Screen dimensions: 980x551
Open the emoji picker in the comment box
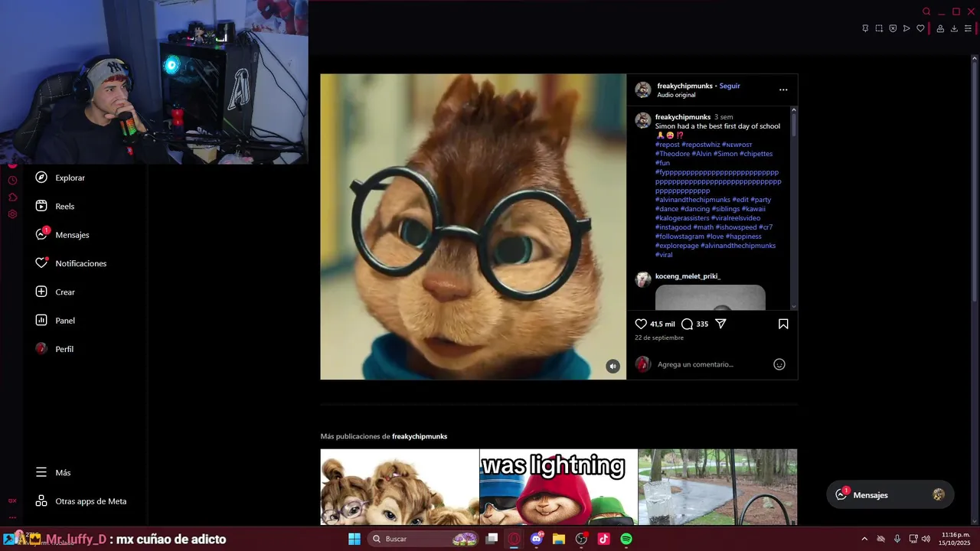click(x=779, y=364)
